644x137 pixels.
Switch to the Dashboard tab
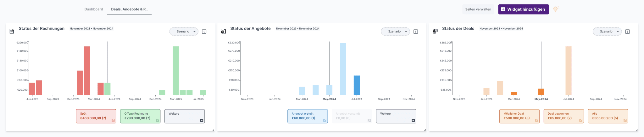pos(94,9)
